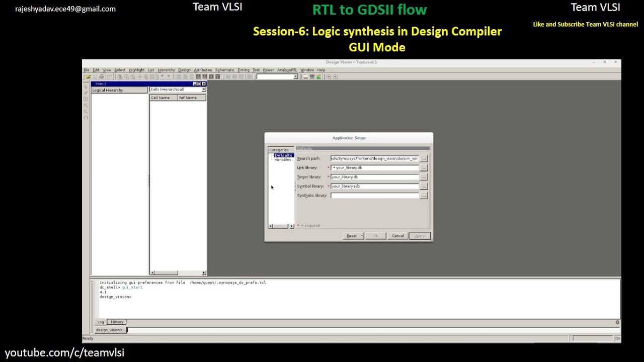Click the Target library input field
The image size is (644, 362).
[x=374, y=177]
